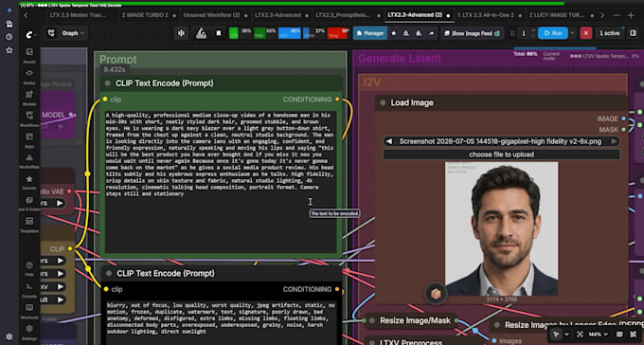Click the Load Image IMAGE output dot

(624, 118)
